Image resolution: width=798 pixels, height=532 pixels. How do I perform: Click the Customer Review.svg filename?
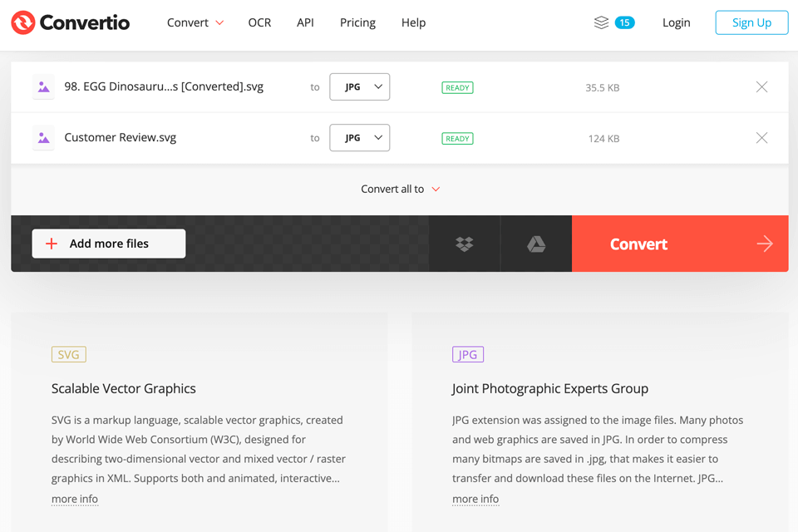120,137
